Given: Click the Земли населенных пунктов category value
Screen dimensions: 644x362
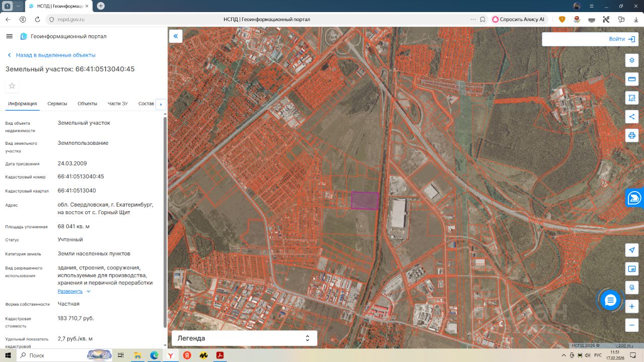Looking at the screenshot, I should point(94,253).
